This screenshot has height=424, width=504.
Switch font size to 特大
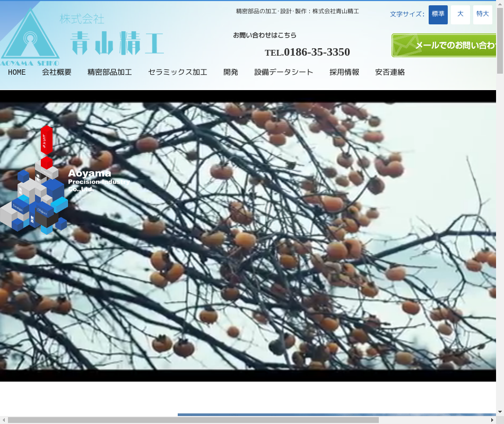[482, 14]
